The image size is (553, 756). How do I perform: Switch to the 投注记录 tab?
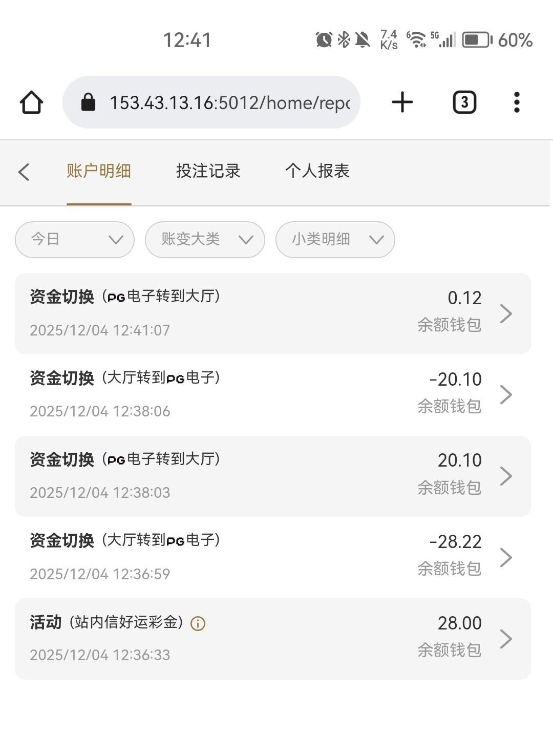(x=208, y=171)
